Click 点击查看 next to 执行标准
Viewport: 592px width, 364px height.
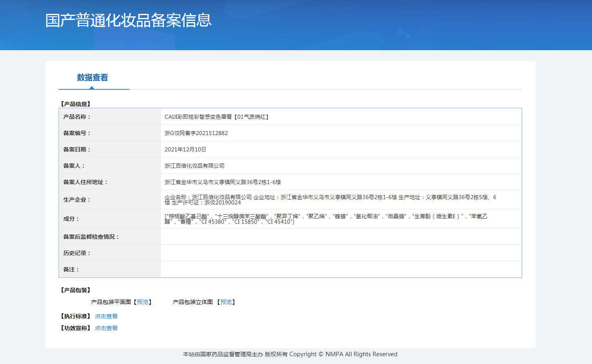[106, 316]
